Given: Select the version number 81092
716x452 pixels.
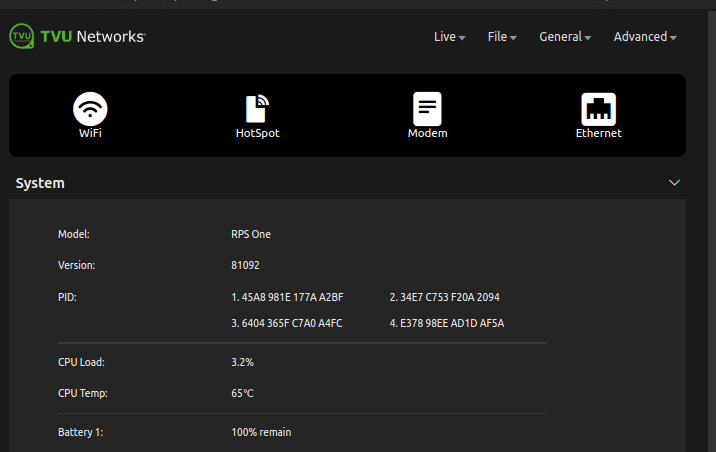Looking at the screenshot, I should [x=245, y=265].
